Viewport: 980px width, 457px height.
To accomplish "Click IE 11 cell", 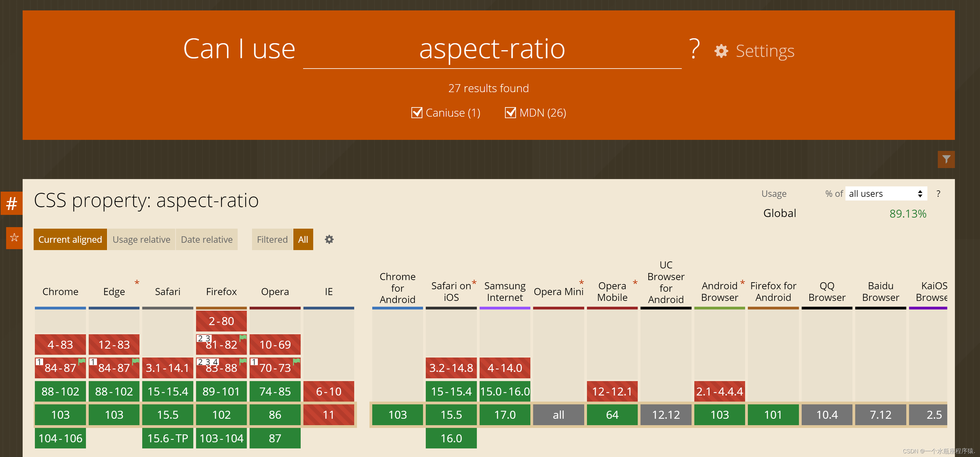I will [329, 414].
